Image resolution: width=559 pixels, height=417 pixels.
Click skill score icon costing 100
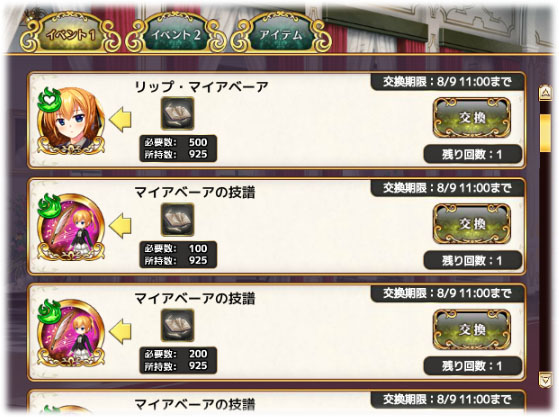[x=71, y=227]
